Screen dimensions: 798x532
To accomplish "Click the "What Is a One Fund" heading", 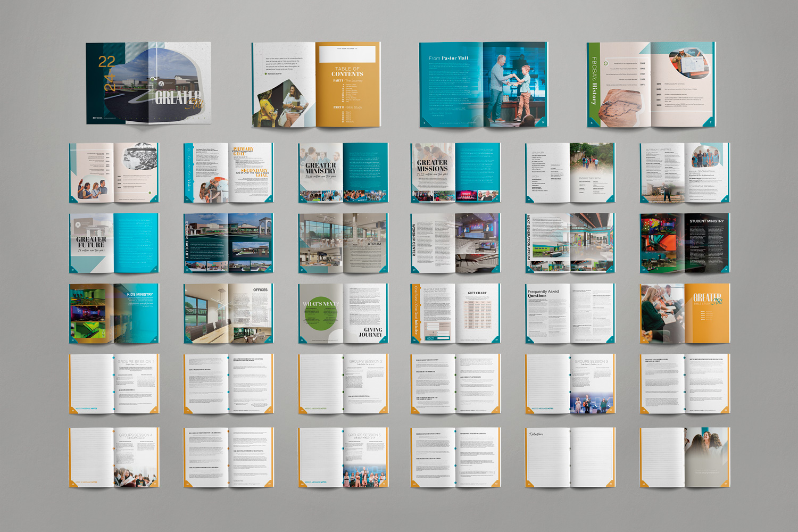I will click(x=435, y=290).
